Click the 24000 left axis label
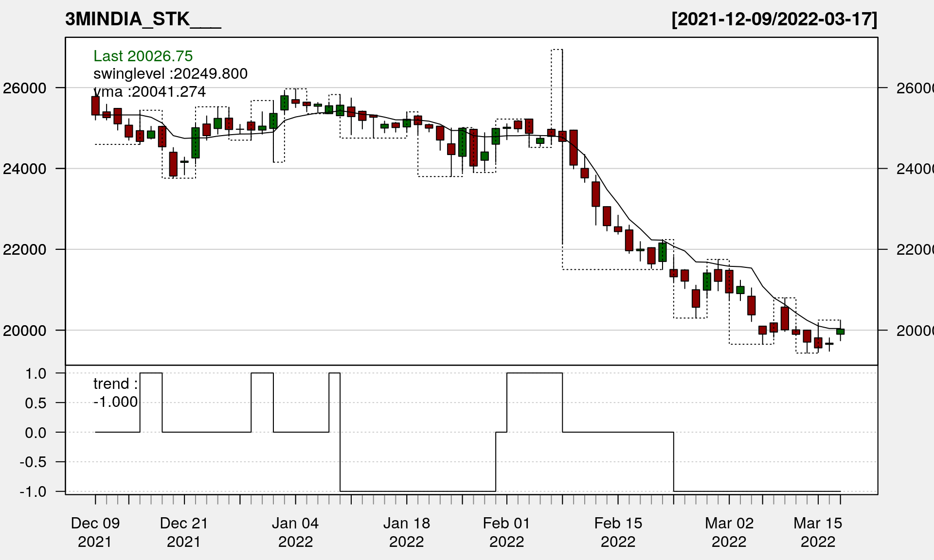934x560 pixels. click(x=24, y=169)
